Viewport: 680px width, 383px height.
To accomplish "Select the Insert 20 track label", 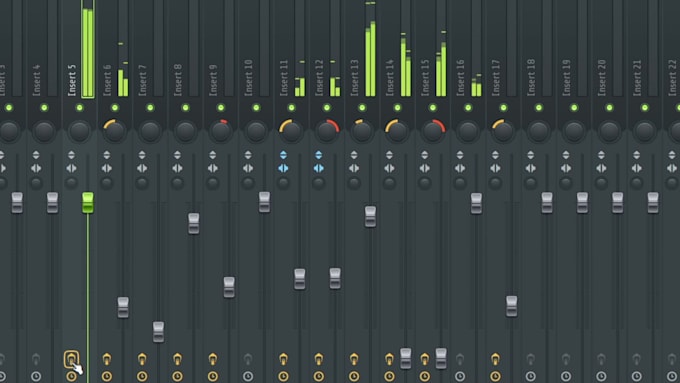I will (x=602, y=78).
